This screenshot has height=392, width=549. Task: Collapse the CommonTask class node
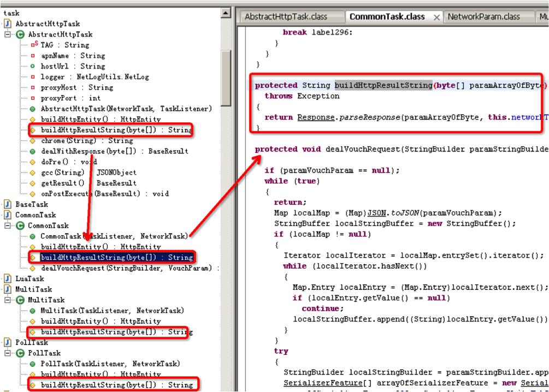pyautogui.click(x=8, y=225)
